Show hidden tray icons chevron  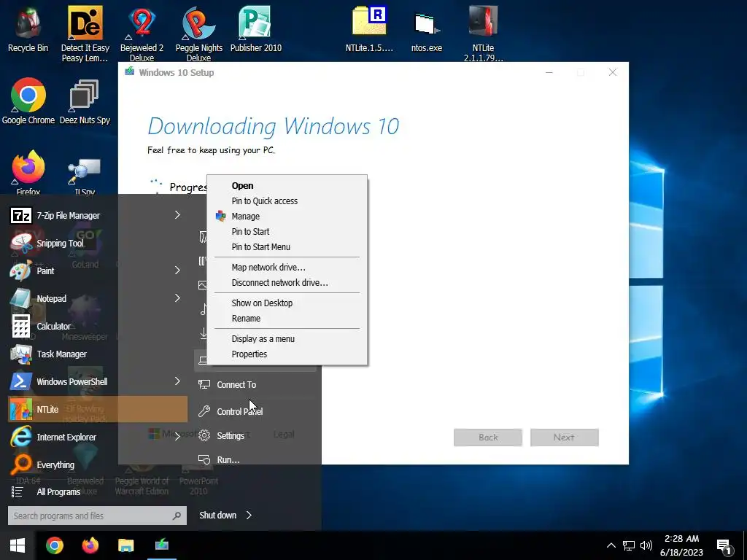coord(611,545)
